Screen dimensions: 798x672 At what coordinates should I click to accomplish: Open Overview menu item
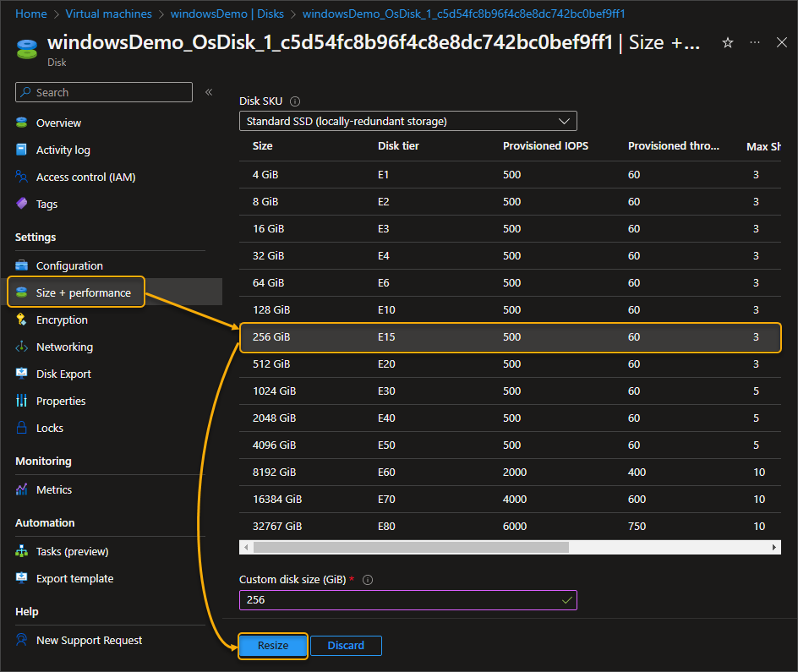pos(58,123)
